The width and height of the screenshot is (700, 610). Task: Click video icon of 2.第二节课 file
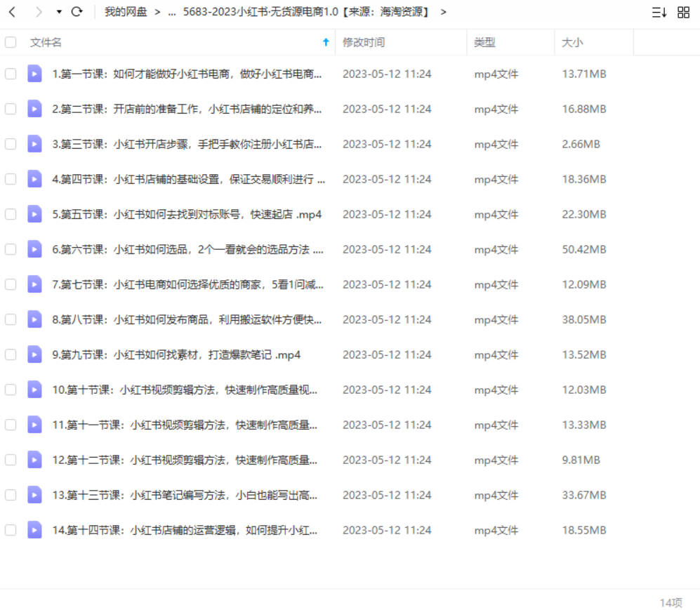pos(34,109)
